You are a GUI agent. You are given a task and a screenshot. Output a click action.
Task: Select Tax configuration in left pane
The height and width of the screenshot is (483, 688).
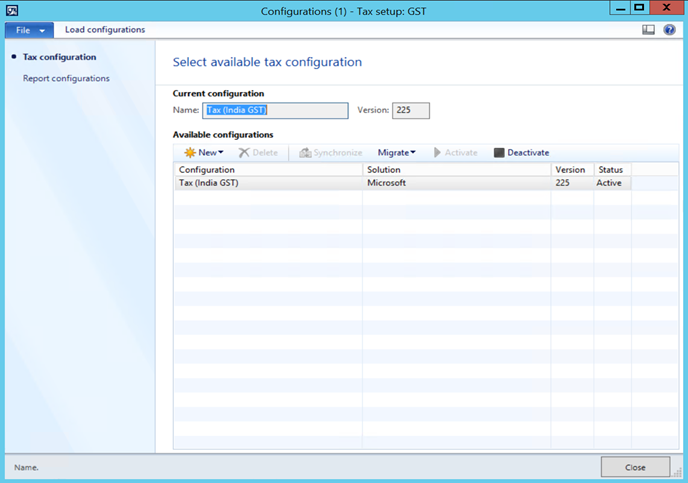(x=59, y=57)
